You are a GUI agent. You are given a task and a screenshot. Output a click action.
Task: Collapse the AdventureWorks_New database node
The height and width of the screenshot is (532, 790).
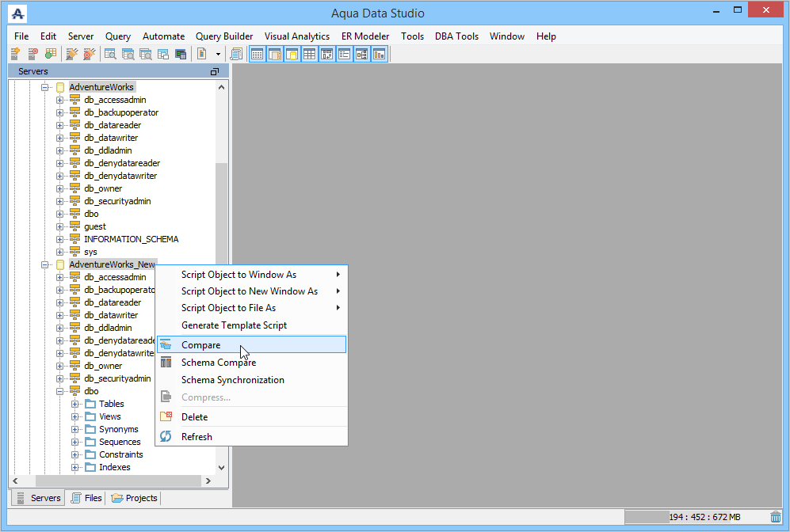tap(45, 264)
